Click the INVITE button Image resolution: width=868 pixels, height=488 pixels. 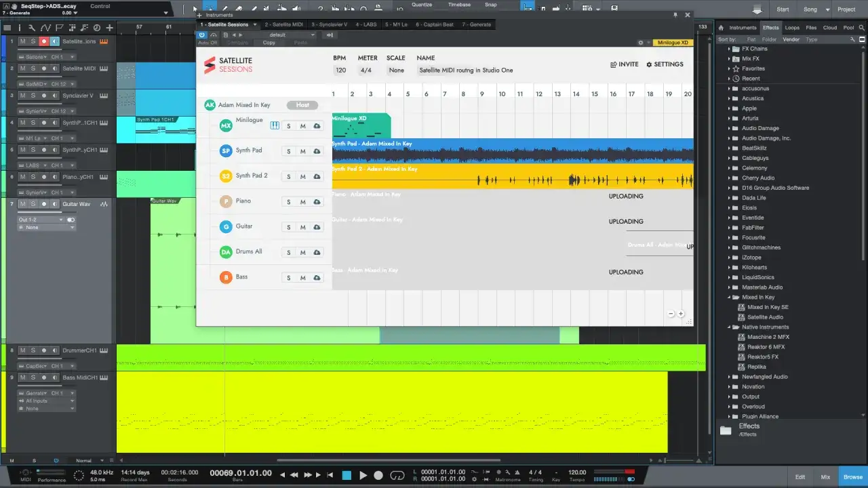coord(624,64)
